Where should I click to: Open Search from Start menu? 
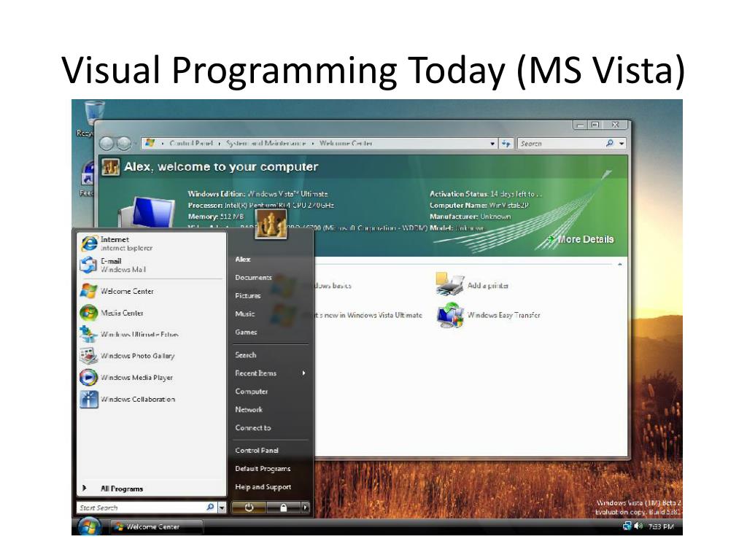point(245,355)
